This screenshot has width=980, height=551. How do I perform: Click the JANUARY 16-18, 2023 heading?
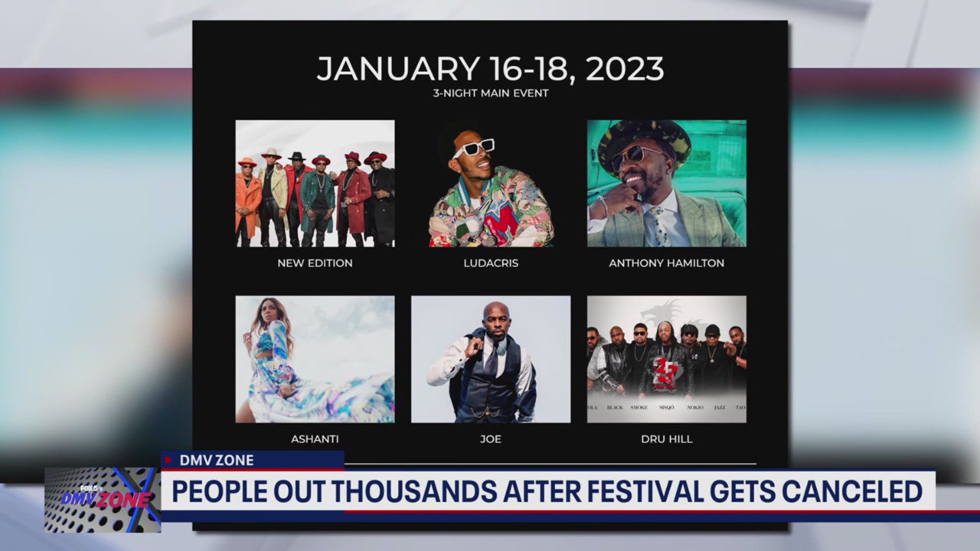point(491,69)
